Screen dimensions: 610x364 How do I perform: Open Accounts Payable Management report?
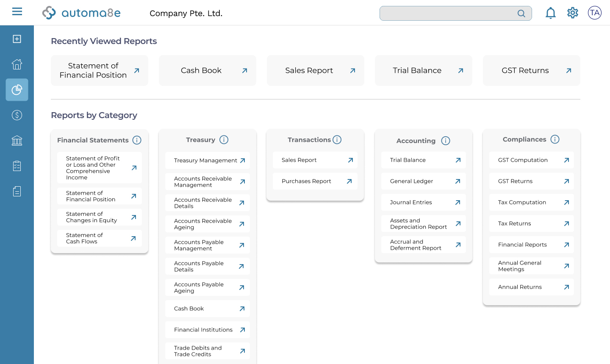(x=208, y=245)
